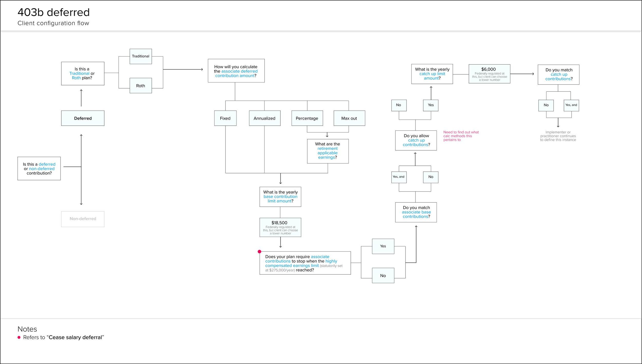Click the red dot marker on the flowchart

click(259, 252)
